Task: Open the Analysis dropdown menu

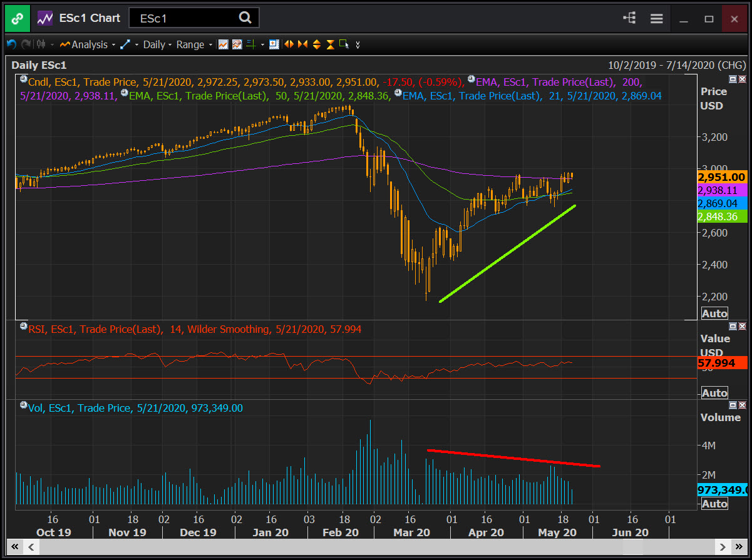Action: pos(88,44)
